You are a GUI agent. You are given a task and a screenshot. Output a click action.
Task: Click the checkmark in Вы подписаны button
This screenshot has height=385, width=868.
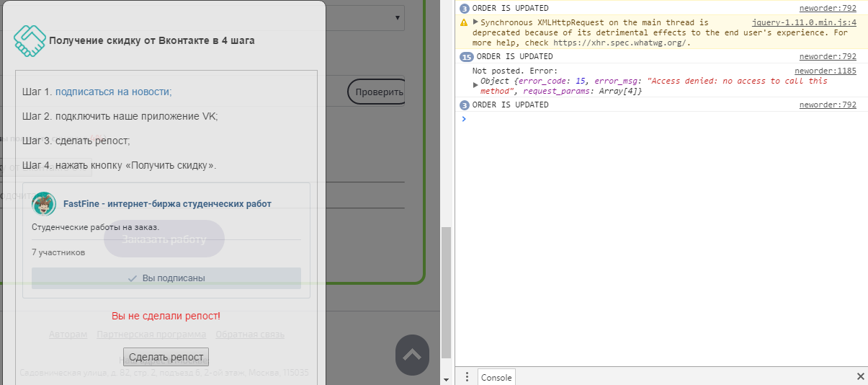pyautogui.click(x=133, y=278)
